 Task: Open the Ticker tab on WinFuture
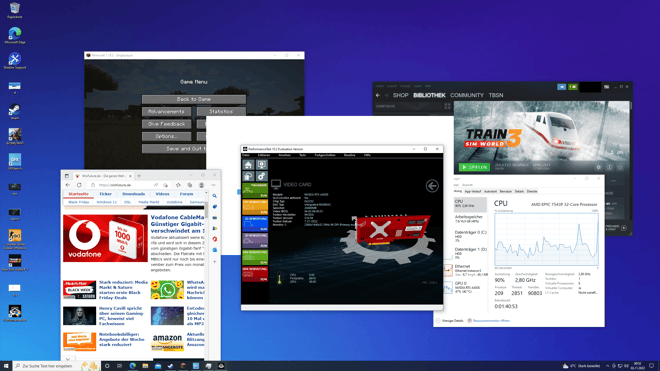(x=105, y=194)
